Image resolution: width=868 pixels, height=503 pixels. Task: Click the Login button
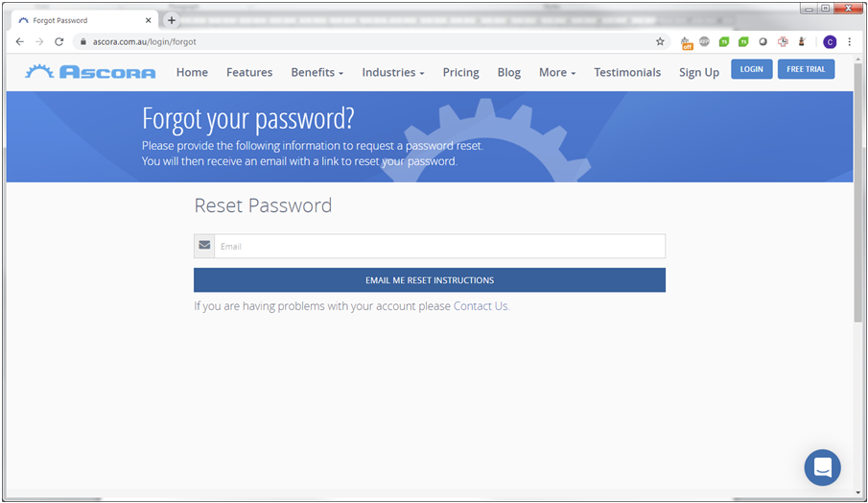point(752,69)
